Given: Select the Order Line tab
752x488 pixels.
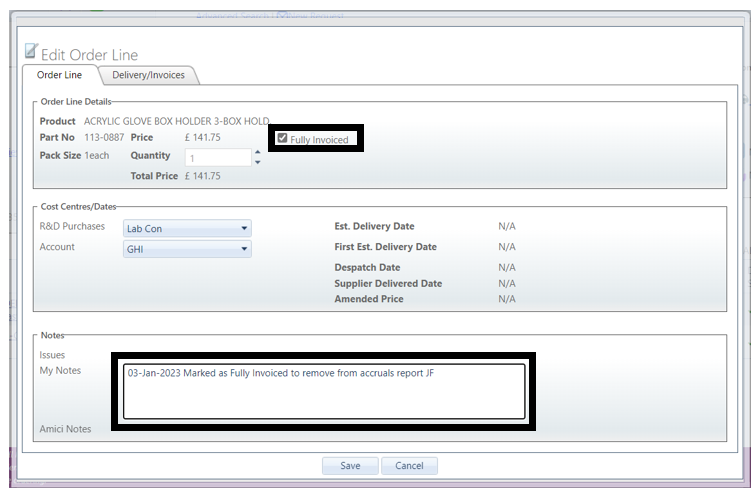Looking at the screenshot, I should tap(59, 75).
